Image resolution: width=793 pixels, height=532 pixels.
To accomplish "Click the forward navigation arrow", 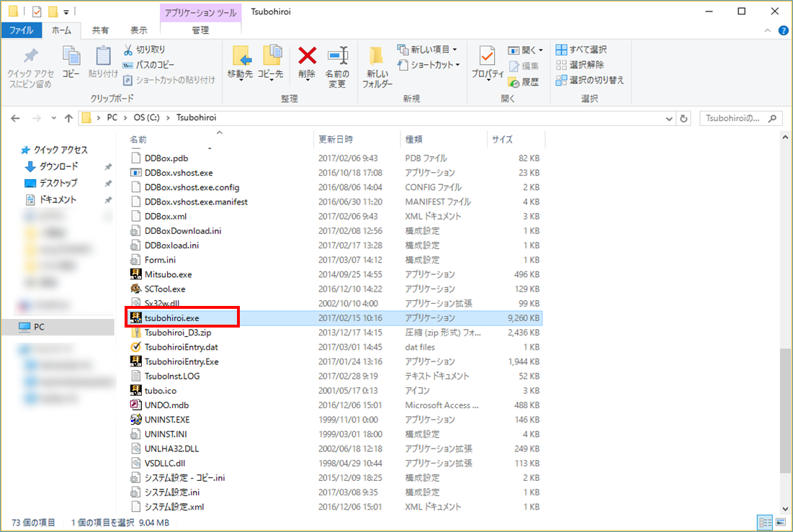I will [37, 118].
